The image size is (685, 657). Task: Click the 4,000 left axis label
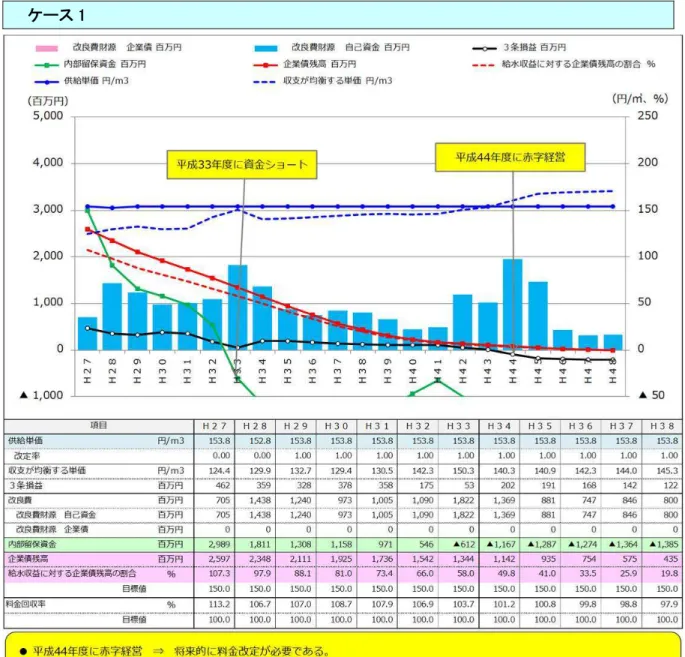coord(48,163)
